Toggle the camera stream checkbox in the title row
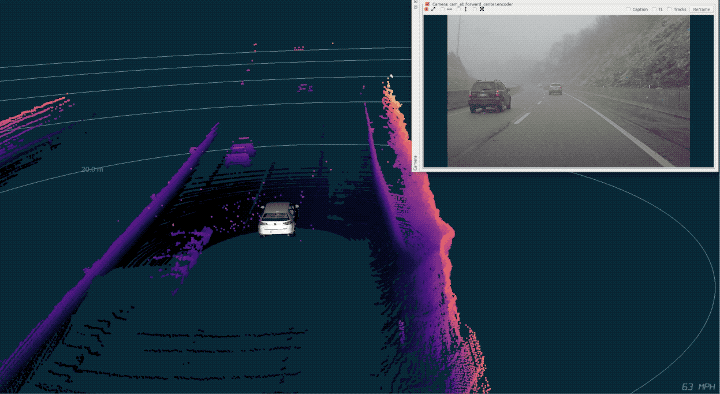720x394 pixels. tap(427, 4)
